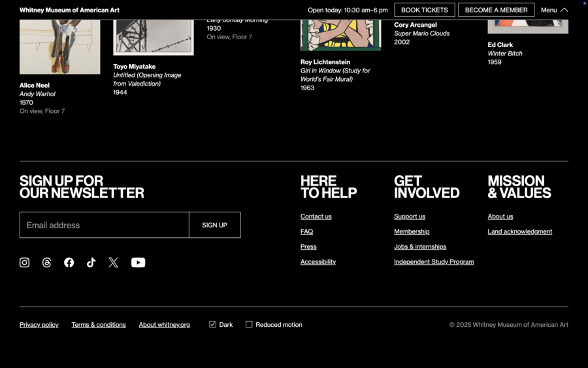Open the Contact us link
The image size is (588, 368).
pyautogui.click(x=316, y=216)
